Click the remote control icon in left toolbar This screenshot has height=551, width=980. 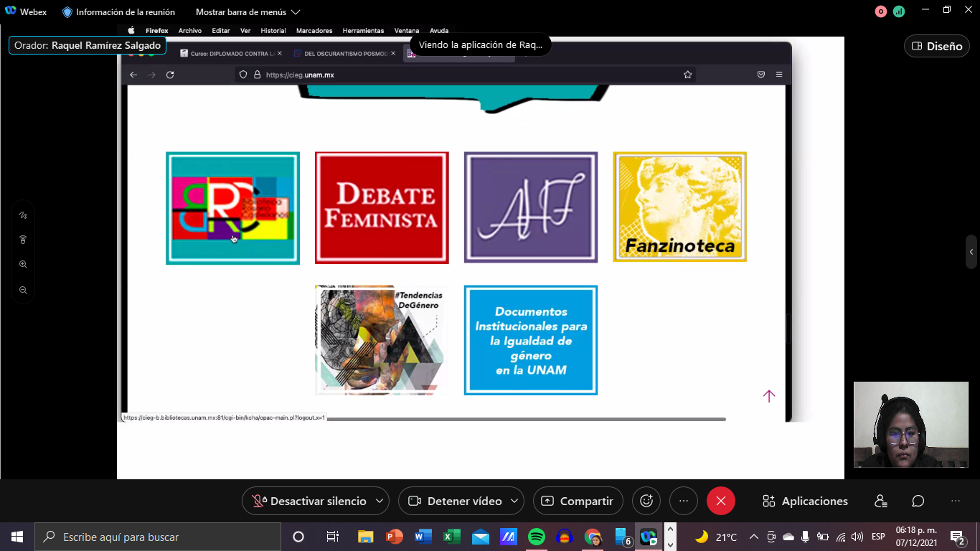[23, 240]
